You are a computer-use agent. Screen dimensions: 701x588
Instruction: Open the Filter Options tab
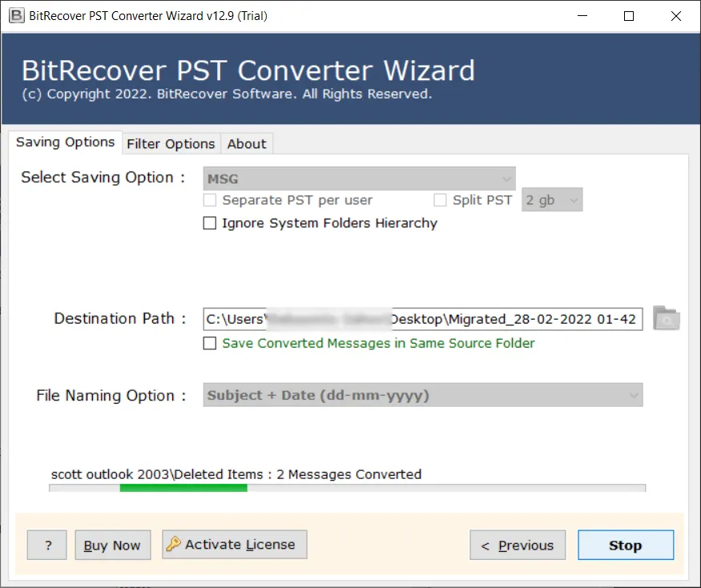tap(171, 144)
